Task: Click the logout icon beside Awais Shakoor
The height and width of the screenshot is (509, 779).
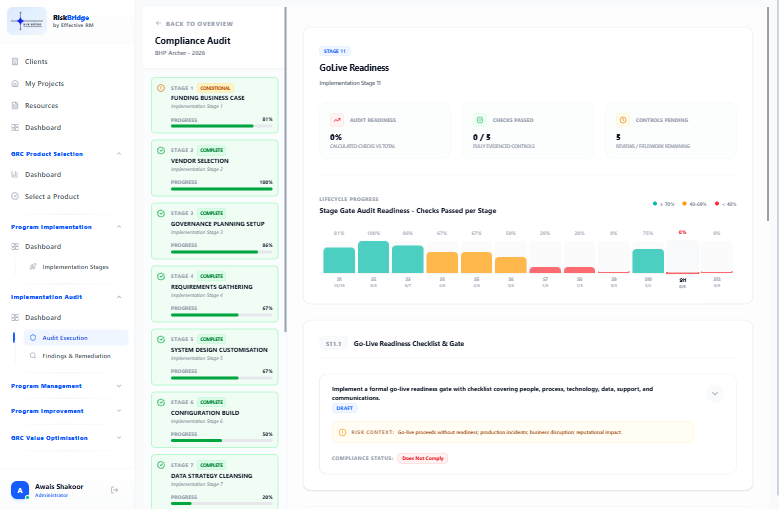Action: (x=114, y=490)
